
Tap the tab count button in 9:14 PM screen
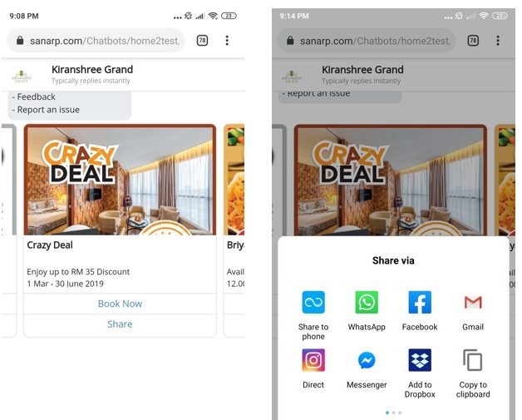click(x=472, y=41)
